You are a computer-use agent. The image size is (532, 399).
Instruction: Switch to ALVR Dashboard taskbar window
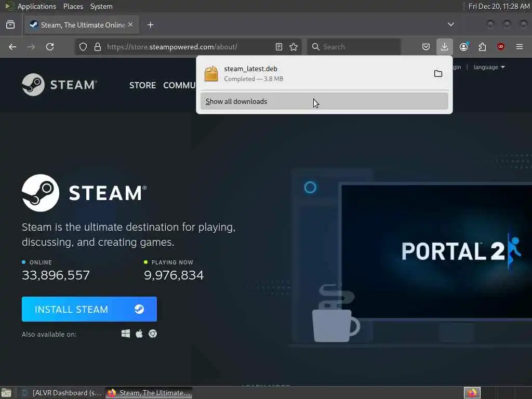61,393
